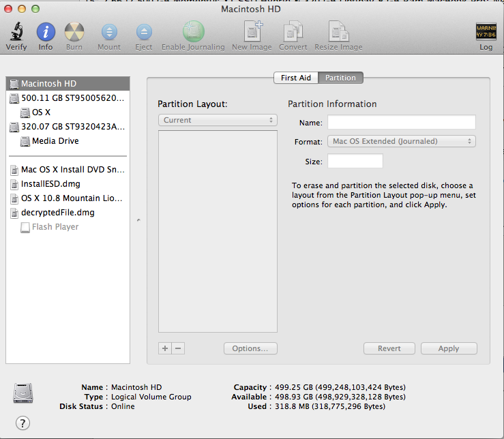
Task: Switch to the Partition tab
Action: [340, 78]
